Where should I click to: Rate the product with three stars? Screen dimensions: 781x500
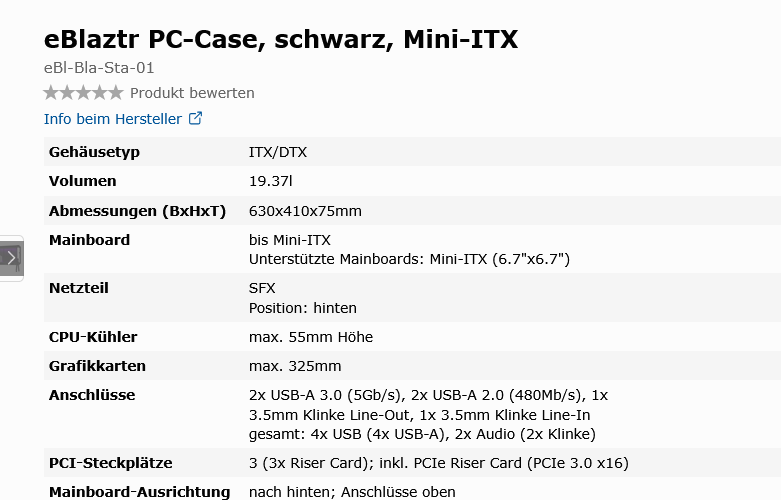(83, 93)
